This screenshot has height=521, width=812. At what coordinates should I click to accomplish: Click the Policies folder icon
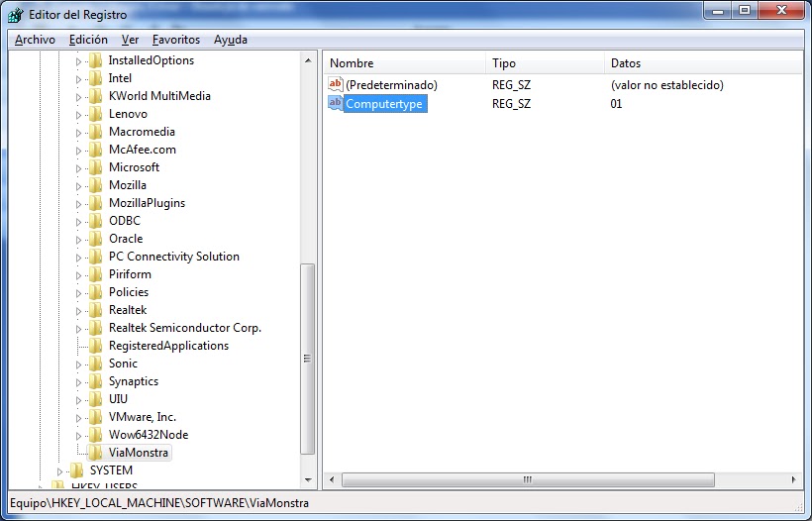coord(95,292)
